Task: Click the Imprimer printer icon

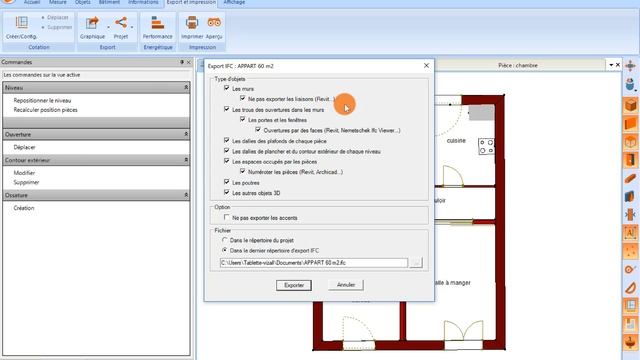Action: pos(192,22)
